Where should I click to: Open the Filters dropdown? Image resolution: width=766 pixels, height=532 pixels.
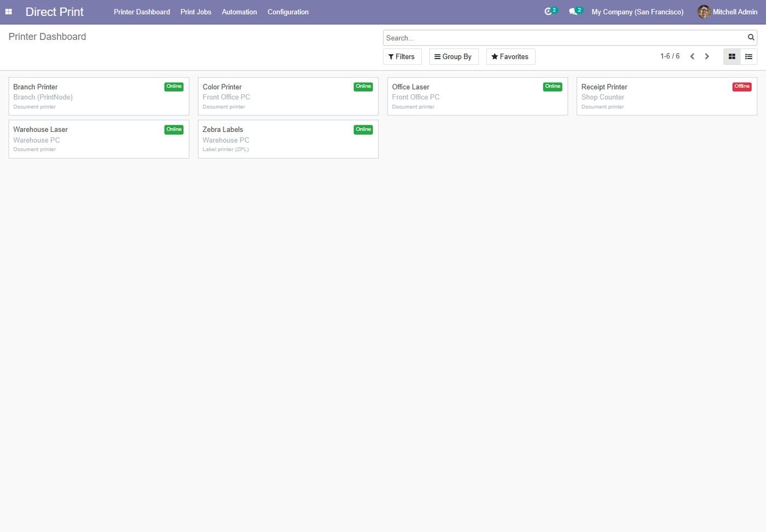[402, 56]
